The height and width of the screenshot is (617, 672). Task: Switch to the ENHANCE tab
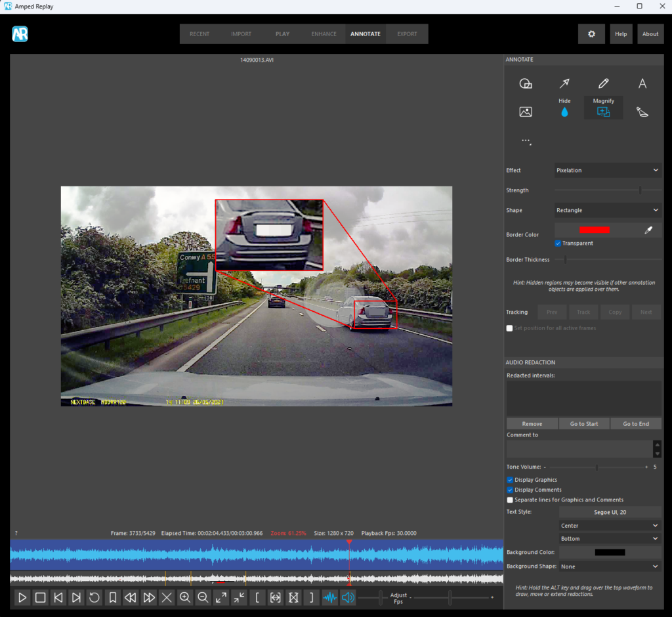tap(324, 34)
